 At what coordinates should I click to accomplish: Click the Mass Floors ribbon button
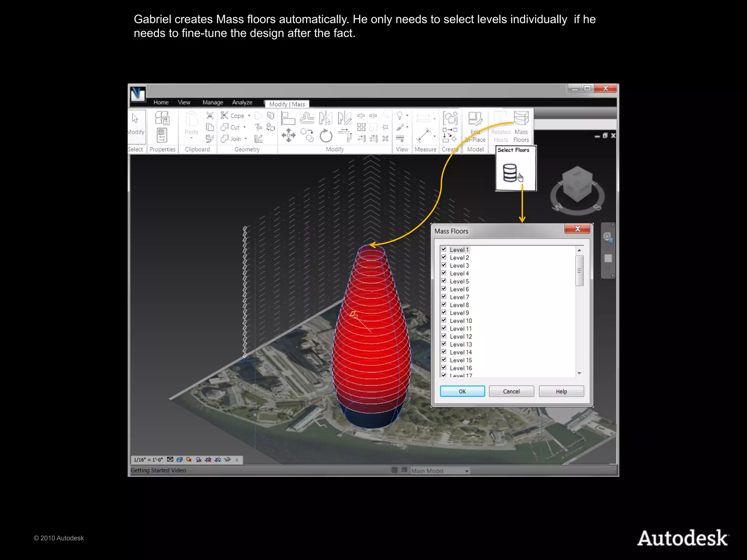[521, 127]
